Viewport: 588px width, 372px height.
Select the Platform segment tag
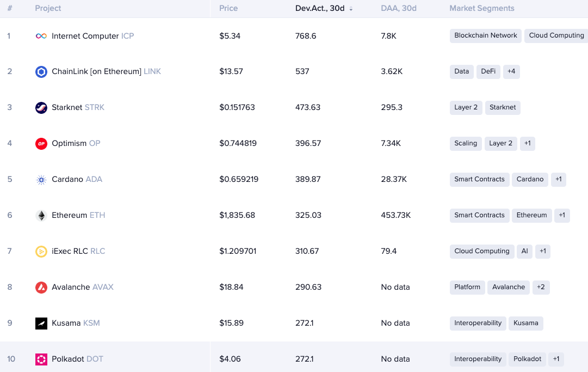[x=467, y=287]
